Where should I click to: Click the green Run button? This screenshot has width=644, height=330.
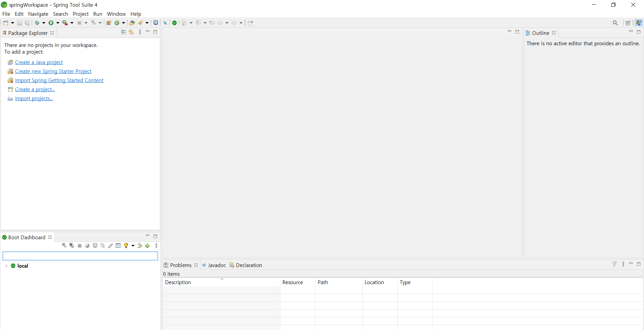tap(51, 23)
